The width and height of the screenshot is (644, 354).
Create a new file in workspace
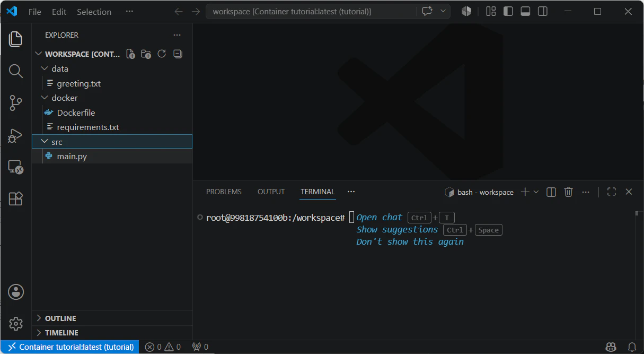[130, 54]
